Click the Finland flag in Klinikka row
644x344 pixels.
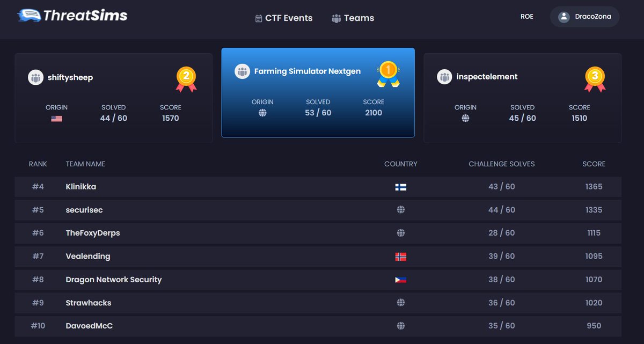point(400,187)
